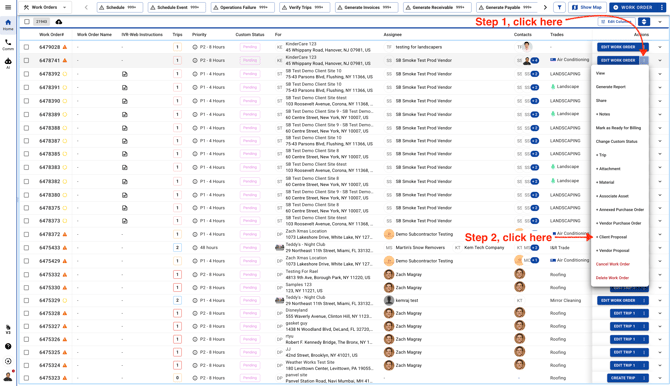Click the cloud download icon
670x386 pixels.
click(x=59, y=22)
